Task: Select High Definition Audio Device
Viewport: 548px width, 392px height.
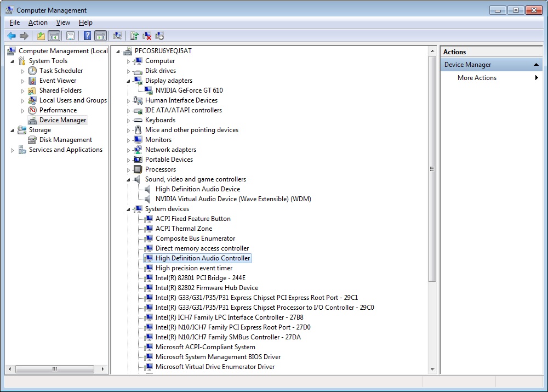Action: [198, 189]
